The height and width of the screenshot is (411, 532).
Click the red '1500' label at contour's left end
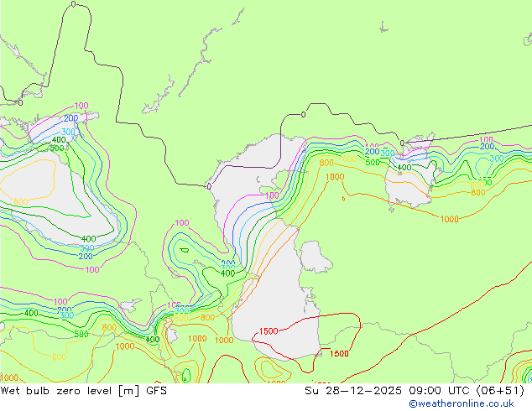[269, 331]
